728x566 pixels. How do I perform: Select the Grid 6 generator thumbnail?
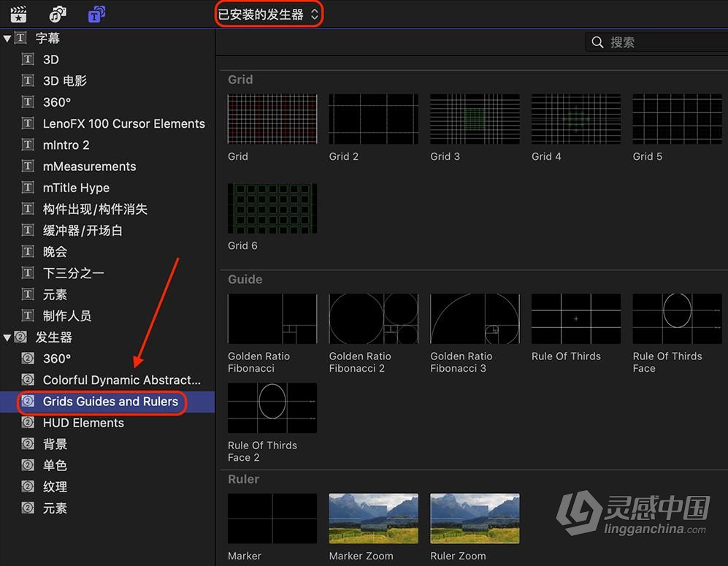pos(272,208)
